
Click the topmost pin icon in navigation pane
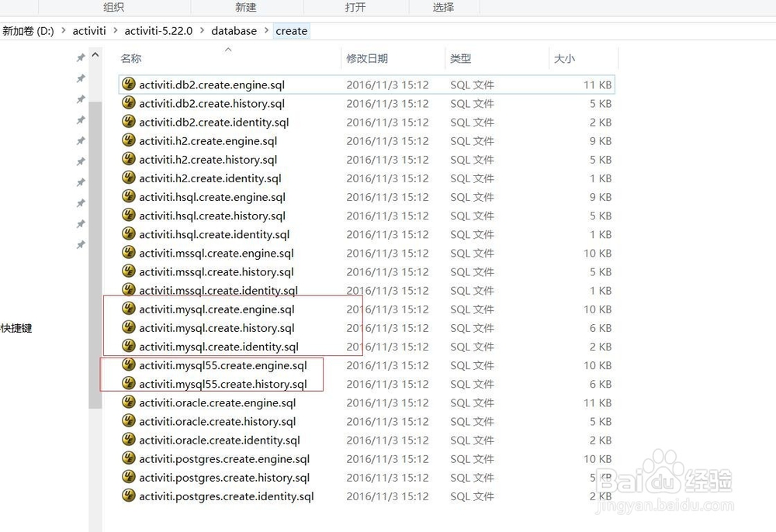(x=81, y=58)
